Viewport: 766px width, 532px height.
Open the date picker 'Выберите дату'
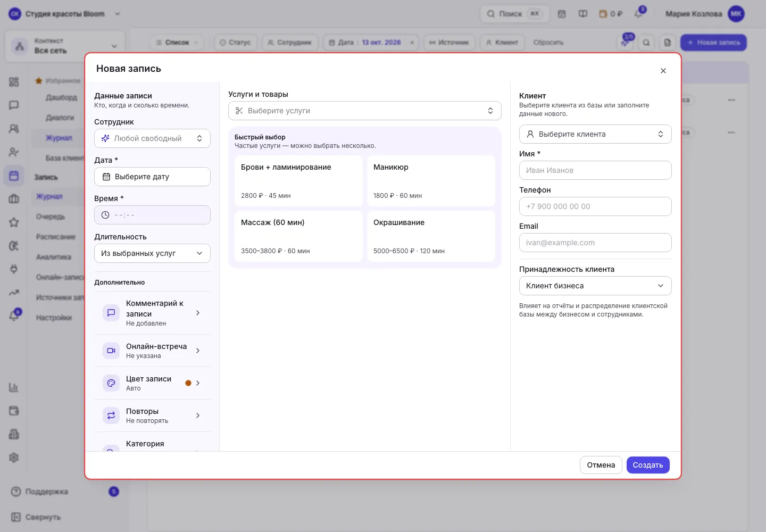[152, 177]
